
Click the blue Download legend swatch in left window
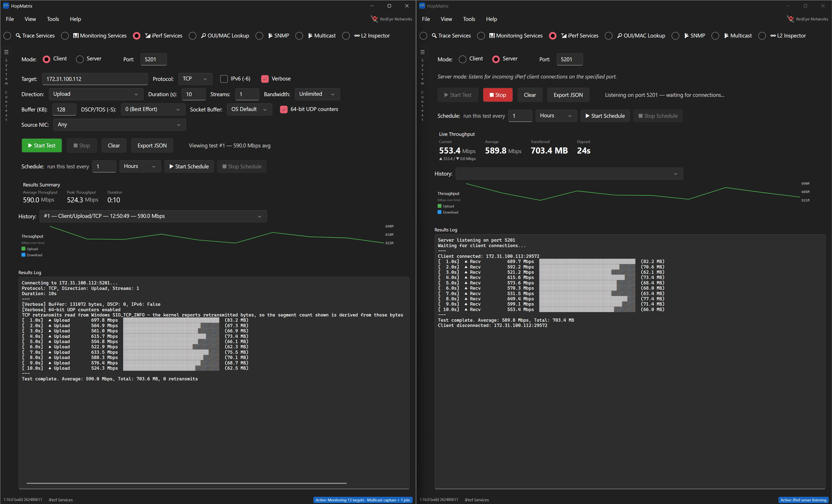[24, 255]
